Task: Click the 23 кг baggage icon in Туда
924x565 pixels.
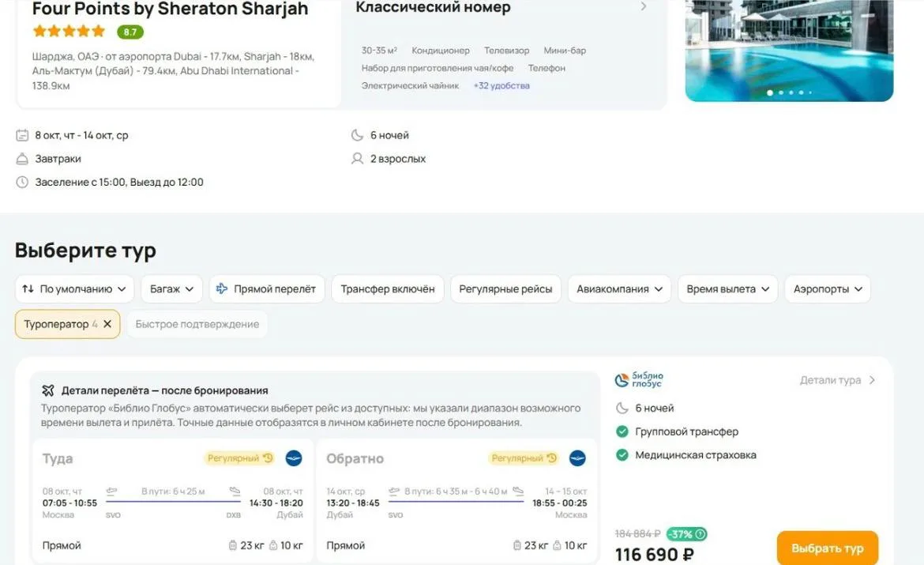Action: pyautogui.click(x=232, y=545)
